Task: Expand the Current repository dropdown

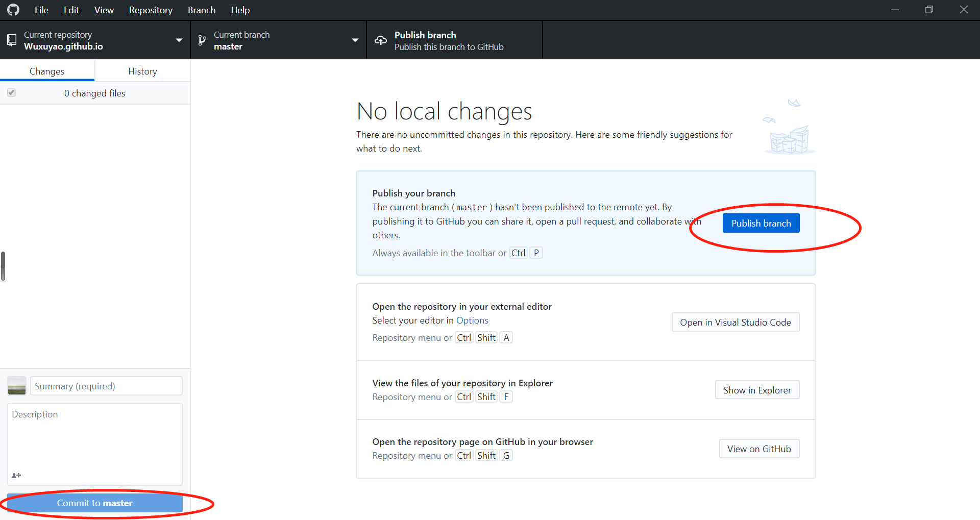Action: pyautogui.click(x=179, y=40)
